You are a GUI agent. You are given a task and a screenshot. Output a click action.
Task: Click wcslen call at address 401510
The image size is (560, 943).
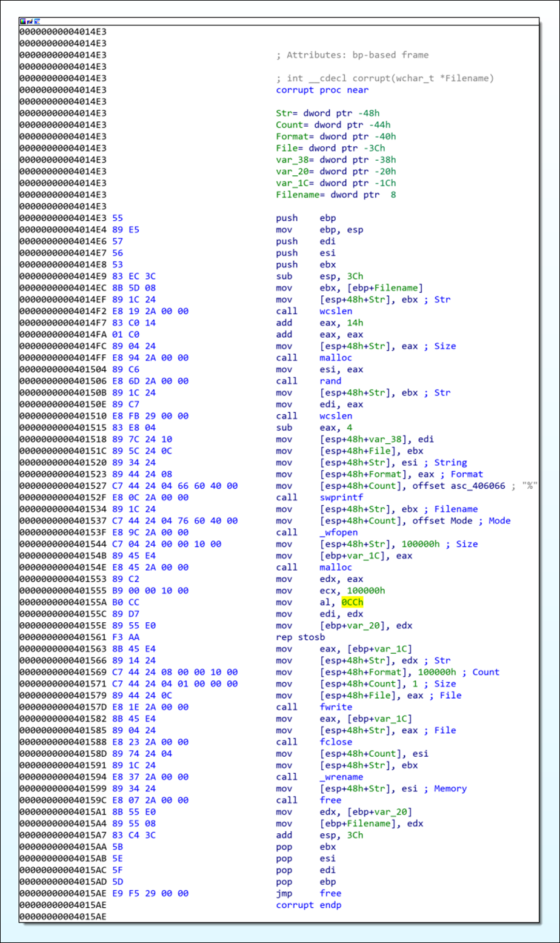314,416
